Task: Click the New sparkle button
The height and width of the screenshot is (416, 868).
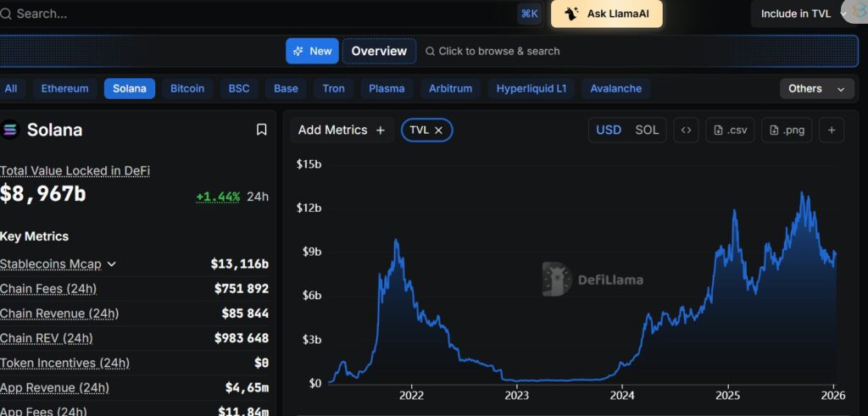Action: tap(312, 51)
